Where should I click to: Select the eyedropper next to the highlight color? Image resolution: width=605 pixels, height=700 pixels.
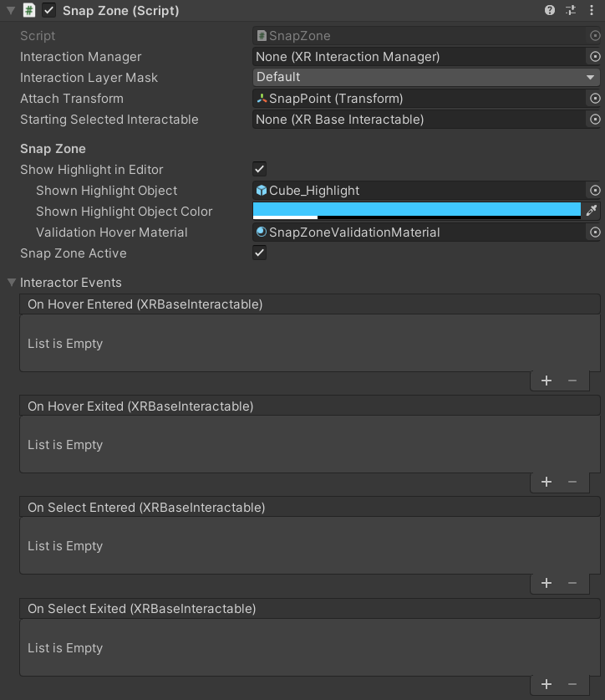coord(592,211)
